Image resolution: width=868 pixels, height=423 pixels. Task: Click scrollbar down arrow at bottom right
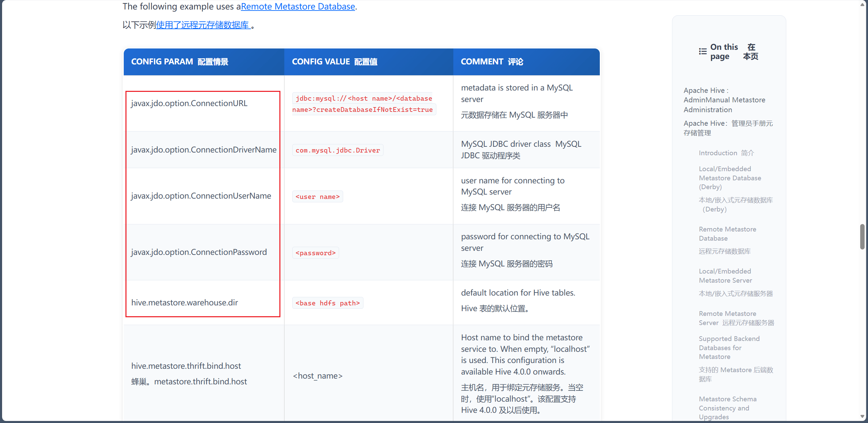tap(862, 417)
